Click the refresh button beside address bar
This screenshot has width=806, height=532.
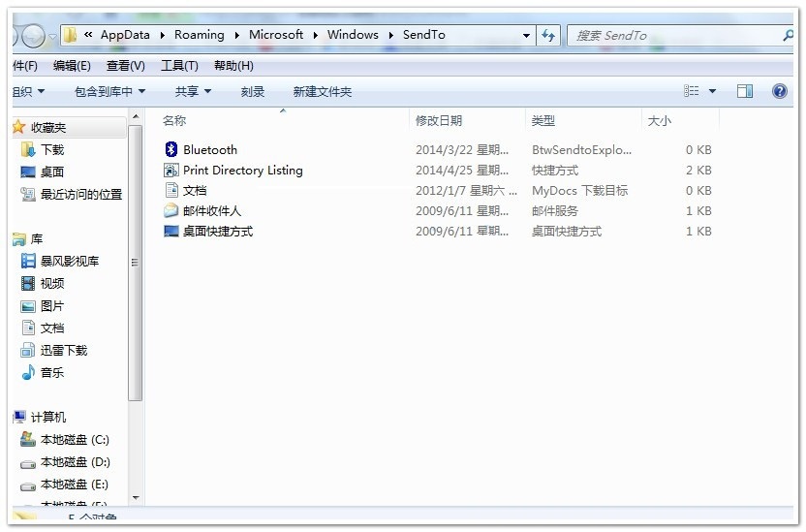pyautogui.click(x=548, y=35)
